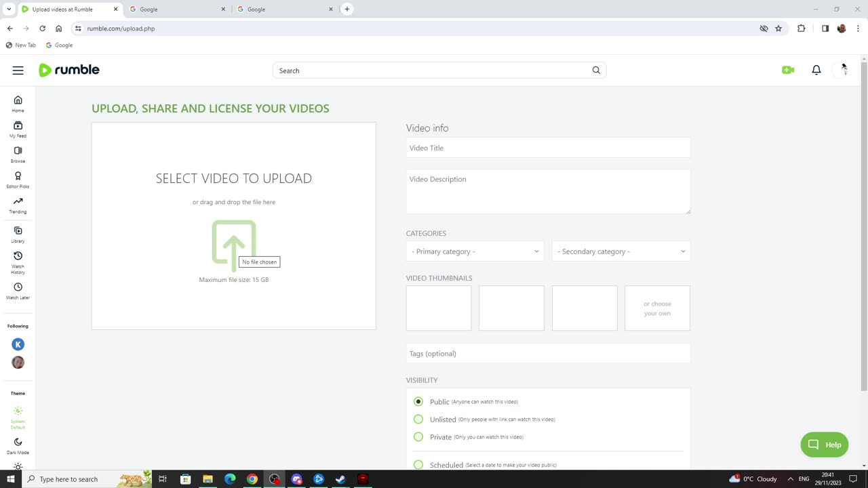Image resolution: width=868 pixels, height=488 pixels.
Task: Click the green upload camera icon
Action: [788, 70]
